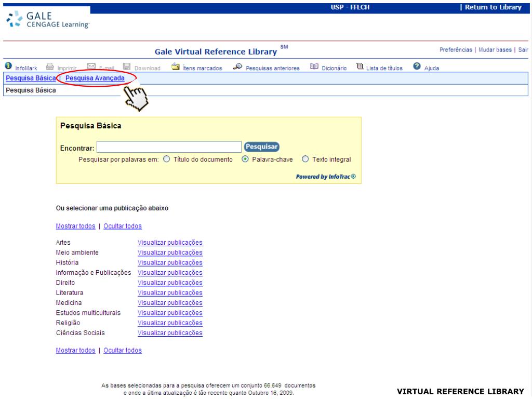The image size is (532, 399).
Task: Click the USP - FFLCH header text
Action: pos(350,7)
